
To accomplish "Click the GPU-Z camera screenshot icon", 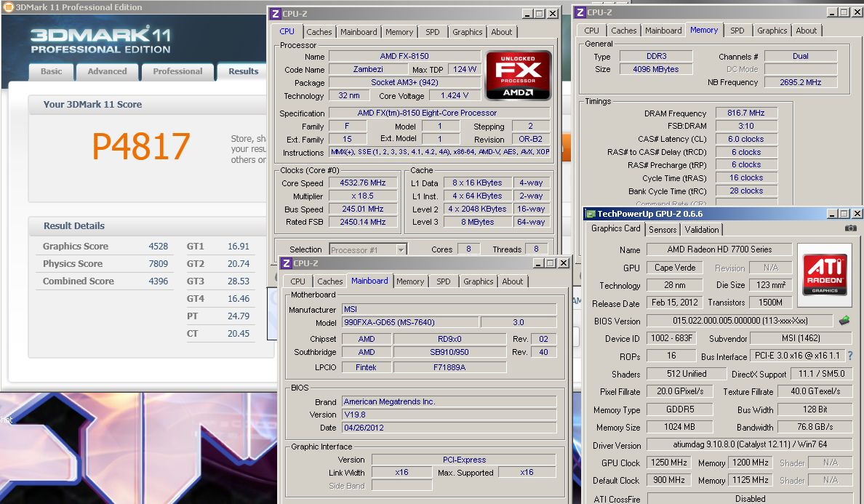I will click(x=850, y=228).
